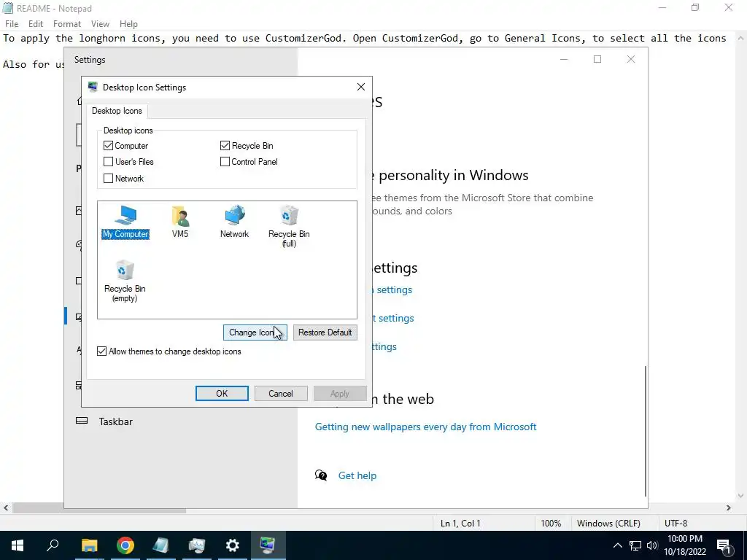Launch Google Chrome from the taskbar

coord(125,545)
